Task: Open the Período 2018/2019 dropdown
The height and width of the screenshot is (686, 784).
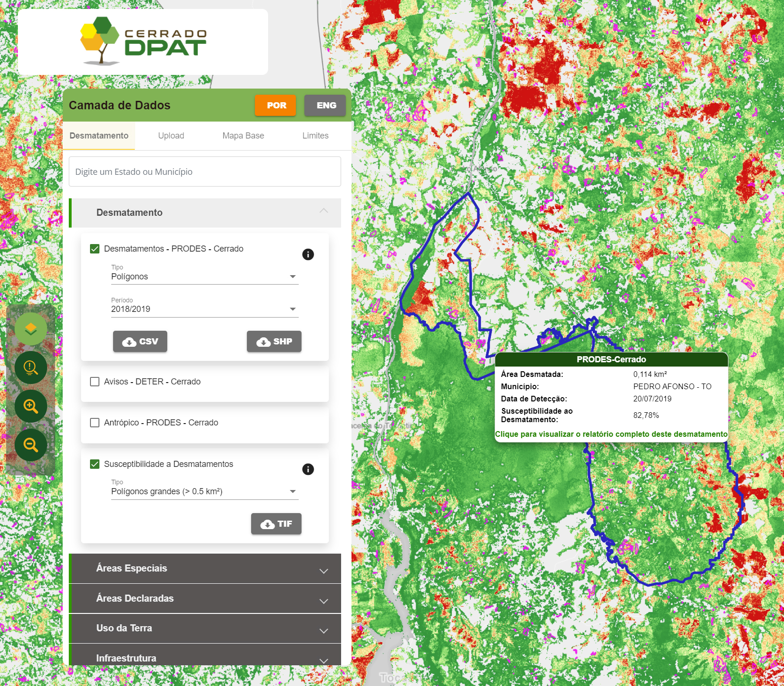Action: (x=204, y=309)
